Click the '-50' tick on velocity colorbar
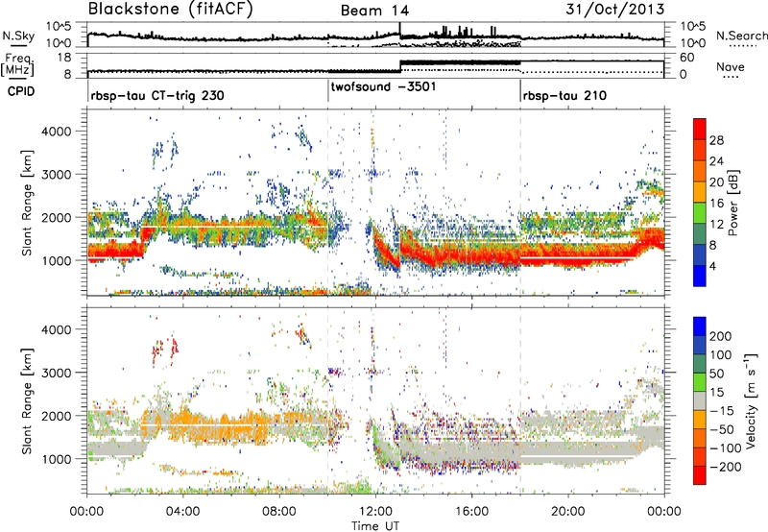The height and width of the screenshot is (532, 768). click(x=721, y=429)
